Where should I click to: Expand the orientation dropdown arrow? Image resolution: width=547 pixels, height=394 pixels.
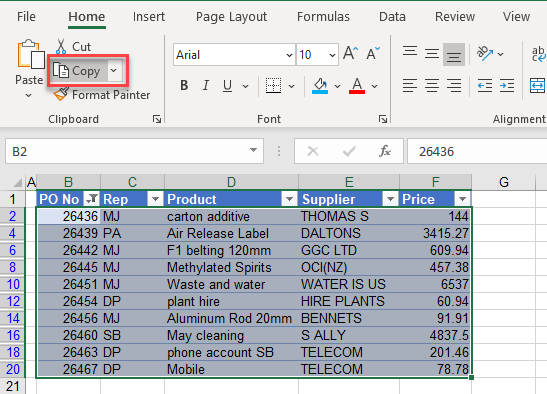click(500, 54)
